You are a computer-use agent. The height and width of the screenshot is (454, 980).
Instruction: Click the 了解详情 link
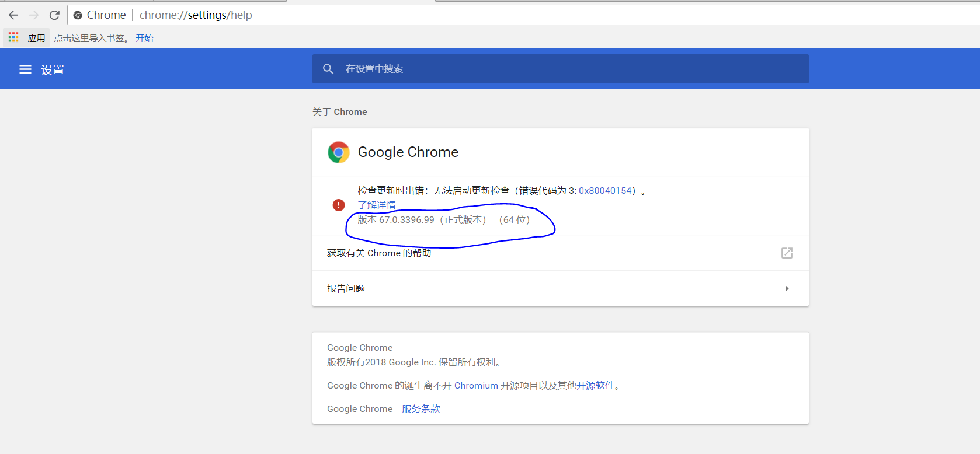tap(377, 205)
